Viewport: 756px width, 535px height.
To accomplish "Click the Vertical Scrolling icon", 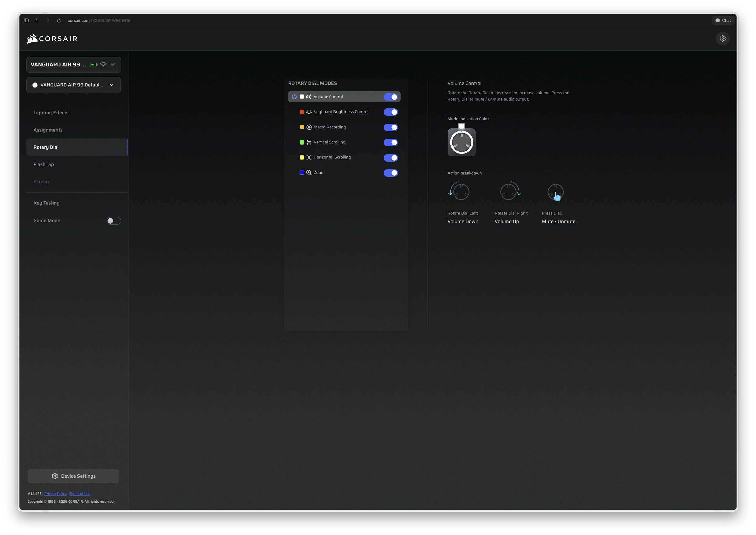I will point(309,142).
